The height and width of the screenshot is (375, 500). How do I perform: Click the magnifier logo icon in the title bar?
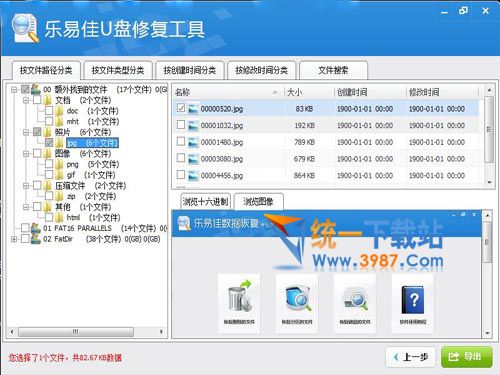[x=25, y=28]
